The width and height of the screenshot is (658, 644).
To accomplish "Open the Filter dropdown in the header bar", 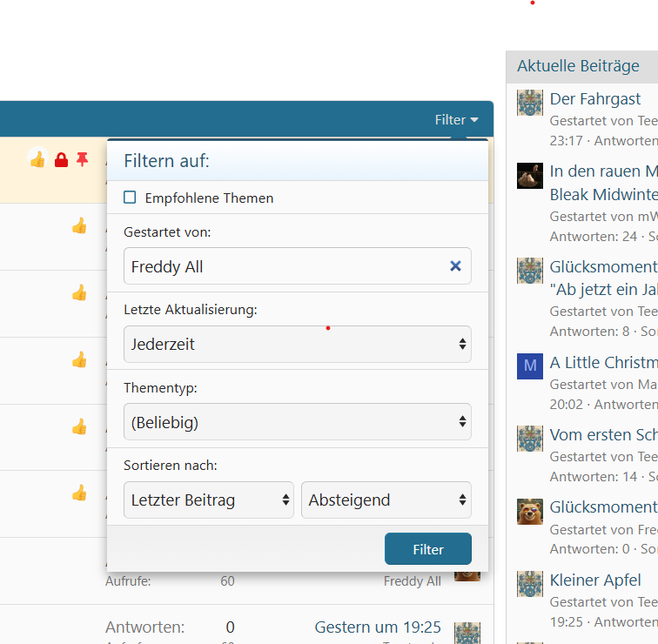I will (x=457, y=120).
